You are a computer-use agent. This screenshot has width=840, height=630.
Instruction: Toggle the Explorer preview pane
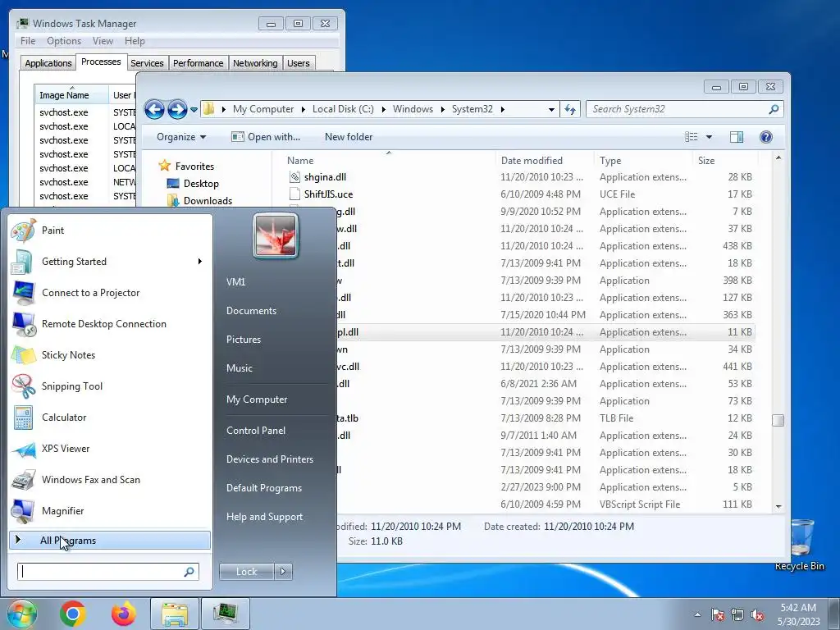click(737, 137)
